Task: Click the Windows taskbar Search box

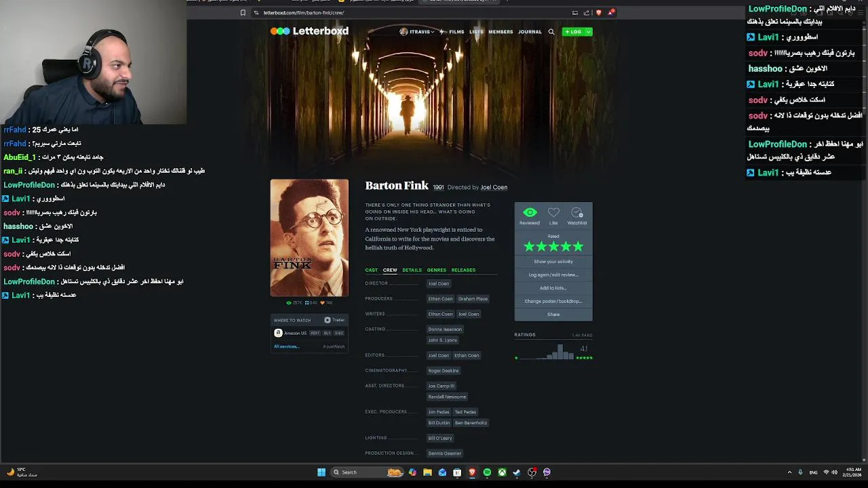Action: [367, 472]
